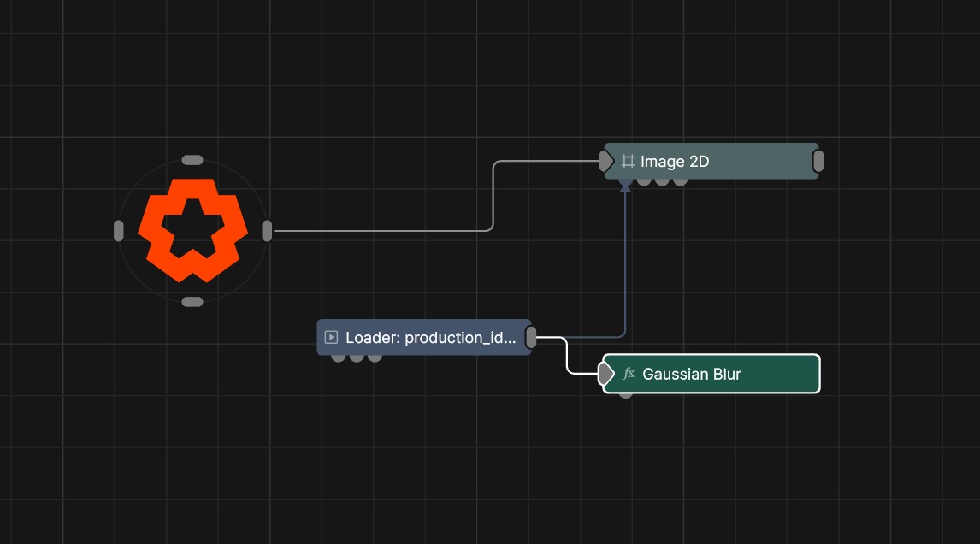Click the root node's bottom port
This screenshot has height=544, width=980.
tap(192, 302)
